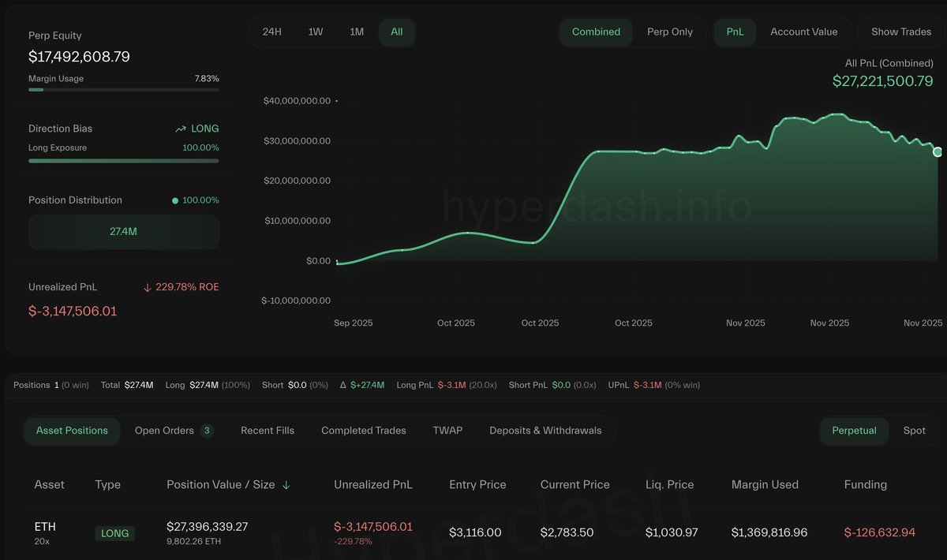View the Recent Fills tab
Screen dimensions: 947x560
[267, 431]
